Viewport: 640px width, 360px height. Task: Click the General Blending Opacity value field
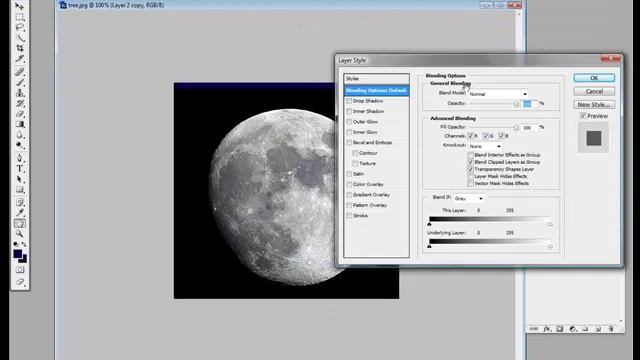click(x=530, y=104)
